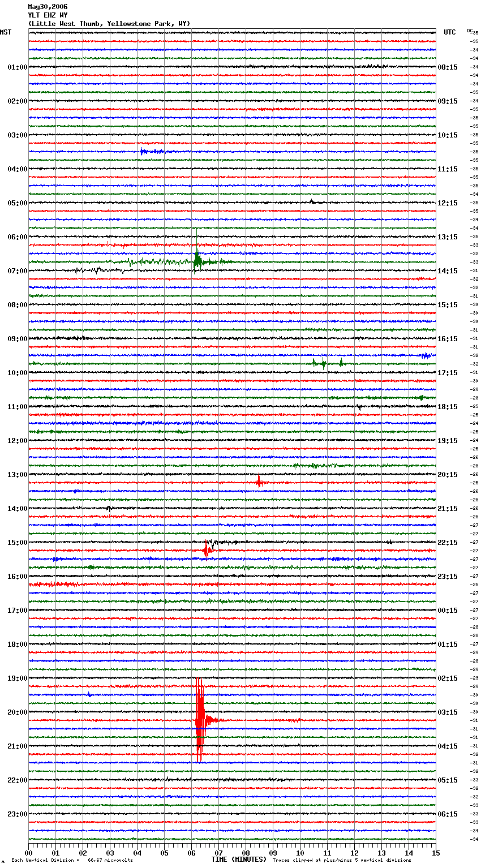Click the 06 minute axis tick label
Screen dimensions: 481x868
[191, 853]
